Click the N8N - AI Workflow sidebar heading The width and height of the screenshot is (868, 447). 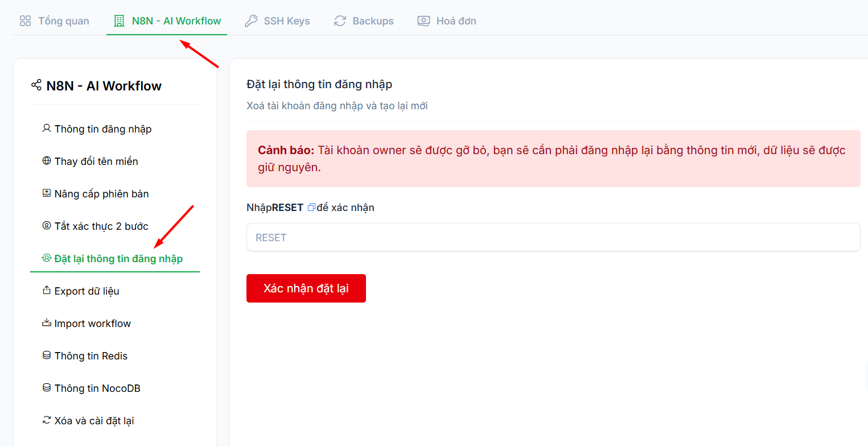click(104, 86)
